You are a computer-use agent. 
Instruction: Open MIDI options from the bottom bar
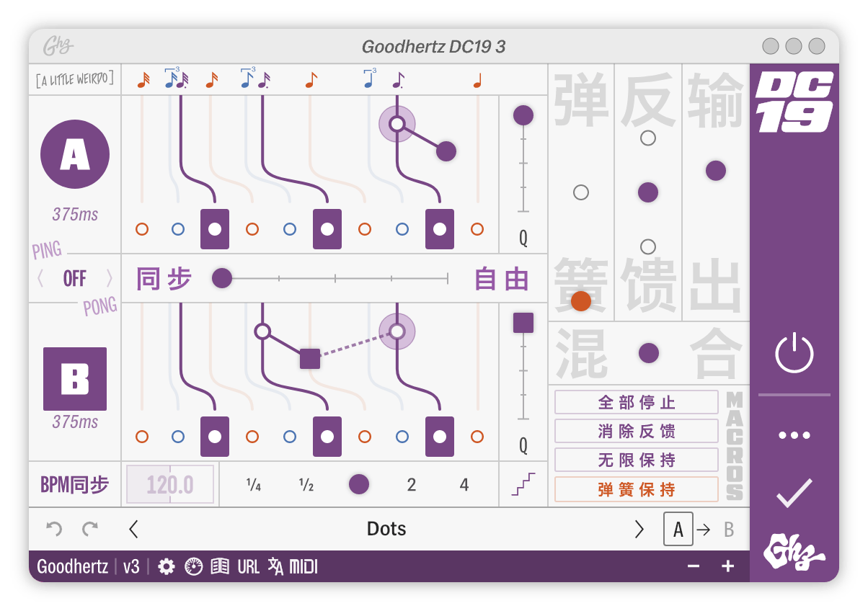(x=304, y=566)
